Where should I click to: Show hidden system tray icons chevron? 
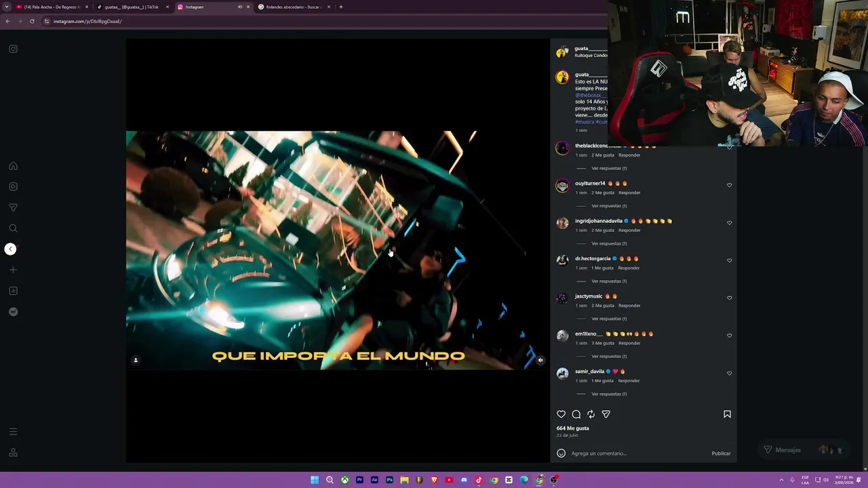[781, 480]
